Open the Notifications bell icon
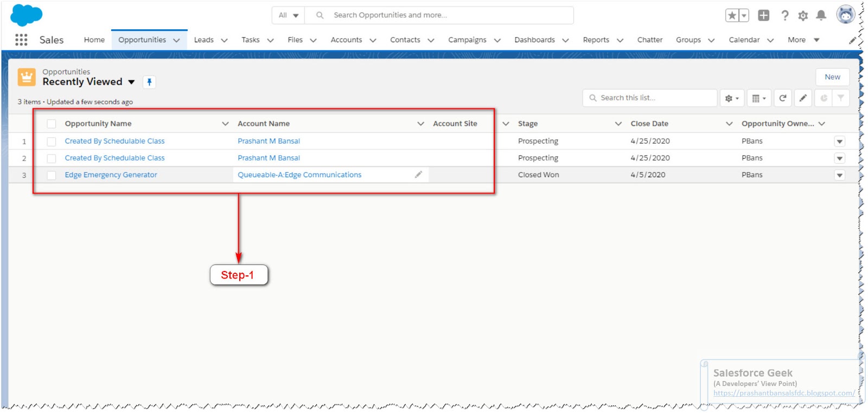 821,15
